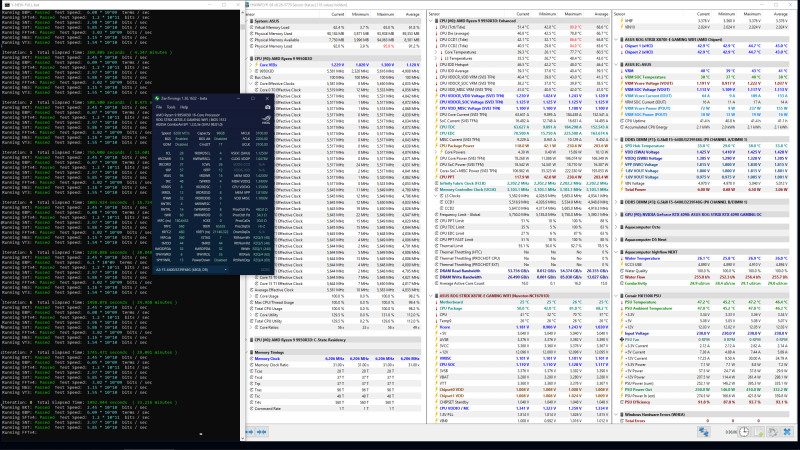Click the chip icon beside Corsair HX1500i PSU
The image size is (800, 450).
pyautogui.click(x=622, y=295)
